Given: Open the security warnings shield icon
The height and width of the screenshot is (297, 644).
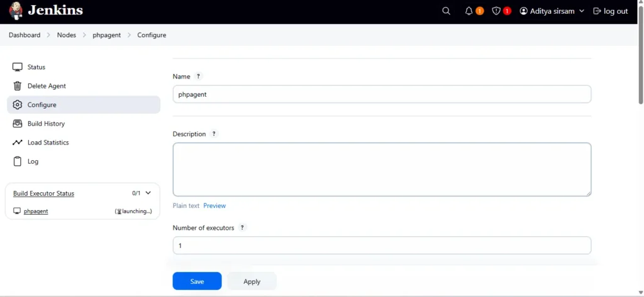Looking at the screenshot, I should 496,11.
